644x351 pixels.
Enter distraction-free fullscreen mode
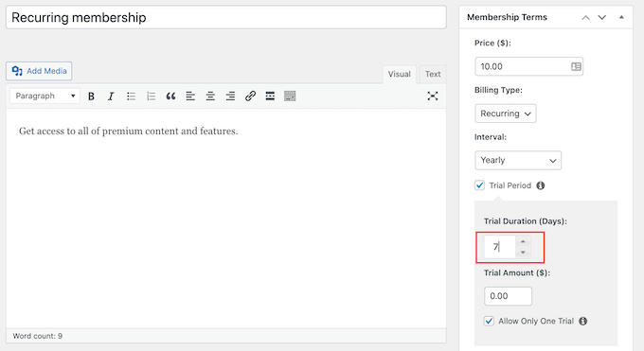pos(433,97)
